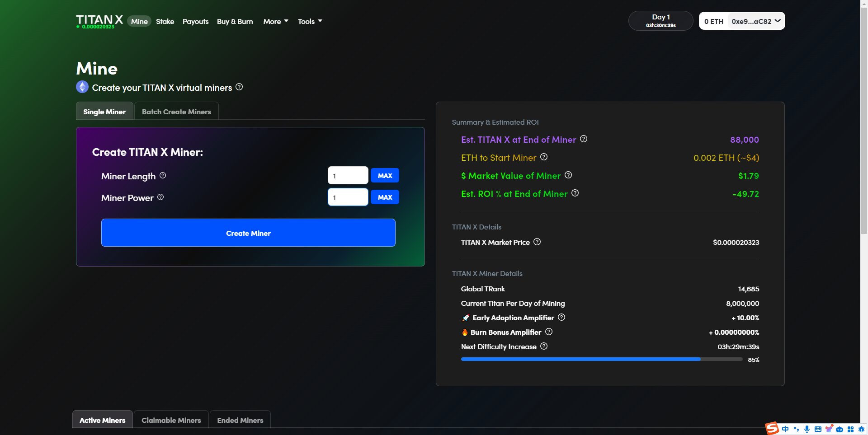Click MAX for Miner Length
Screen dimensions: 868x435
385,175
